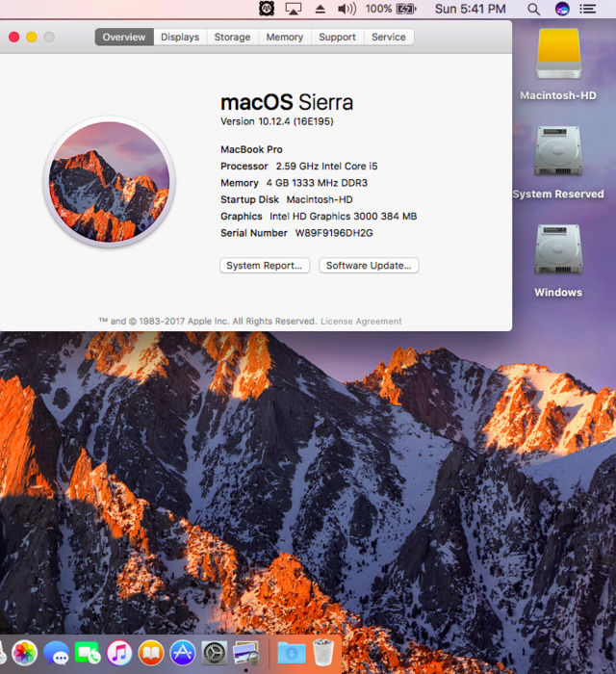Screen dimensions: 616x674
Task: Click the System Report... button
Action: point(264,266)
